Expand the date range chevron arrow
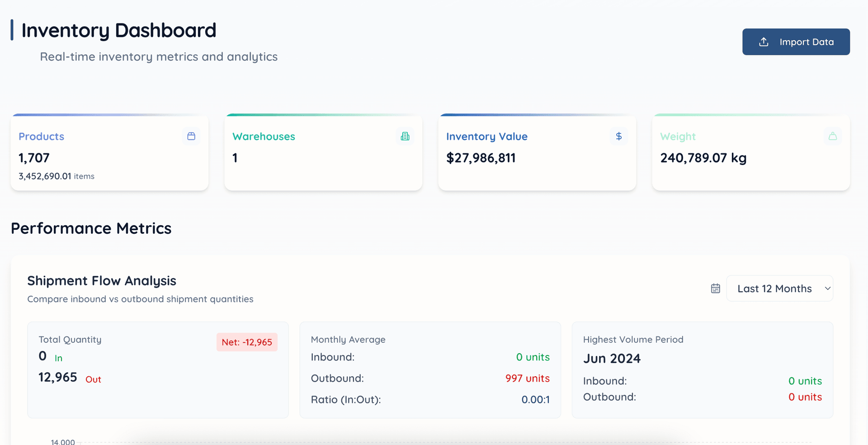This screenshot has height=445, width=868. click(x=827, y=289)
